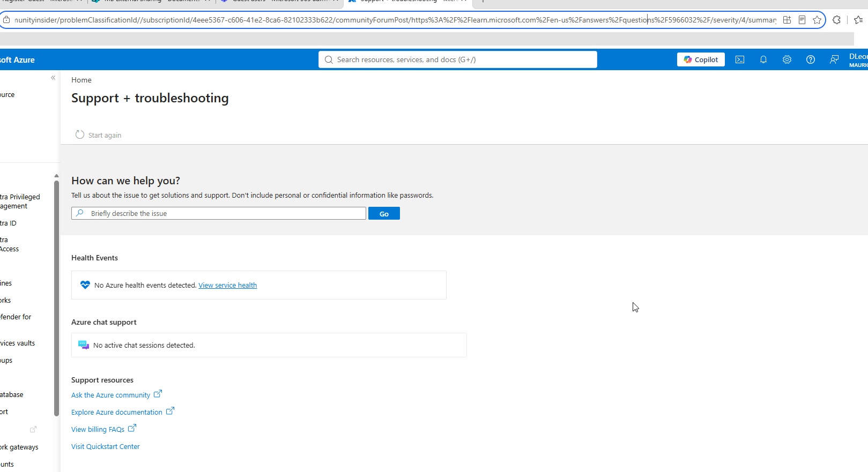Focus the Search resources, services, and docs box
Viewport: 868px width, 472px height.
tap(458, 59)
